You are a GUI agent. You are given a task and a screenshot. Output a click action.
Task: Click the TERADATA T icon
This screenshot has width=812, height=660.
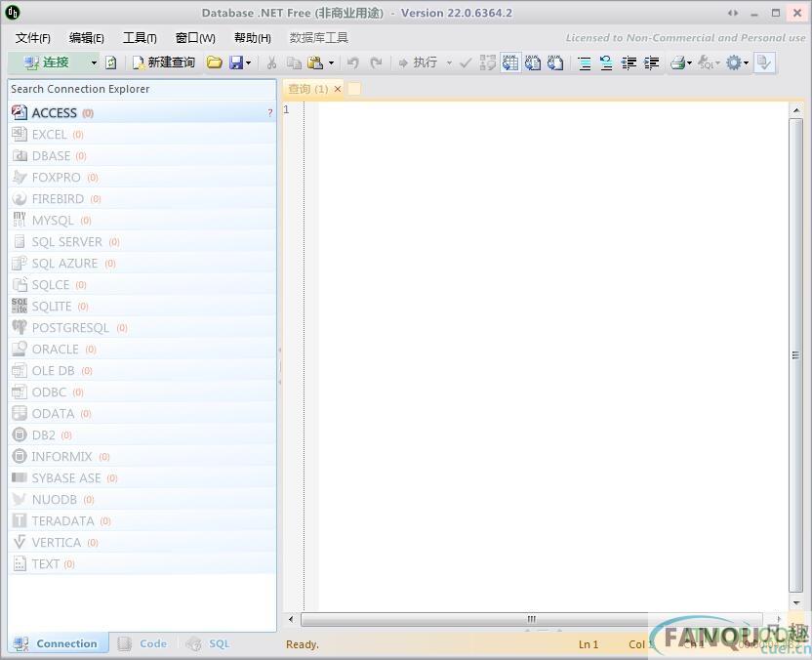(20, 520)
